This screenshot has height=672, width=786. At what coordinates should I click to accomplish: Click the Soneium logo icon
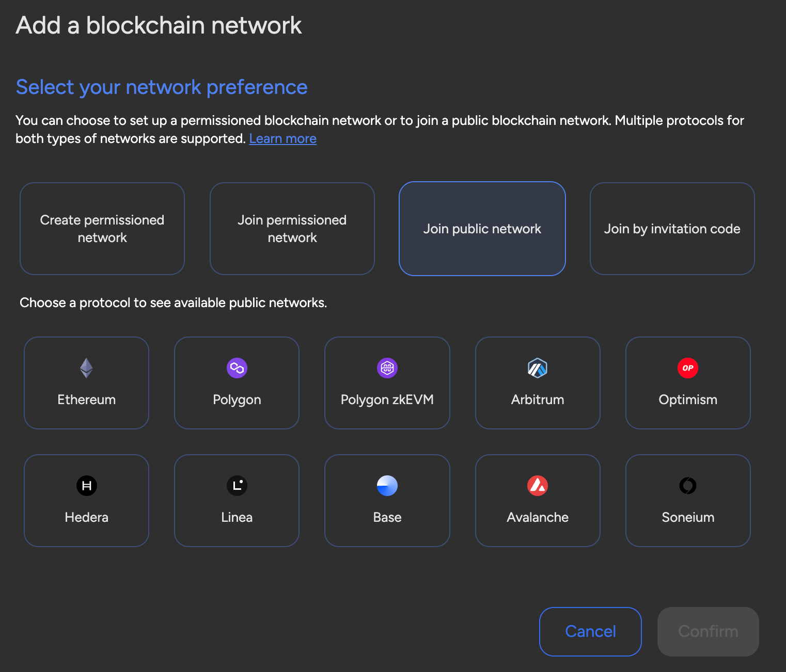coord(688,486)
